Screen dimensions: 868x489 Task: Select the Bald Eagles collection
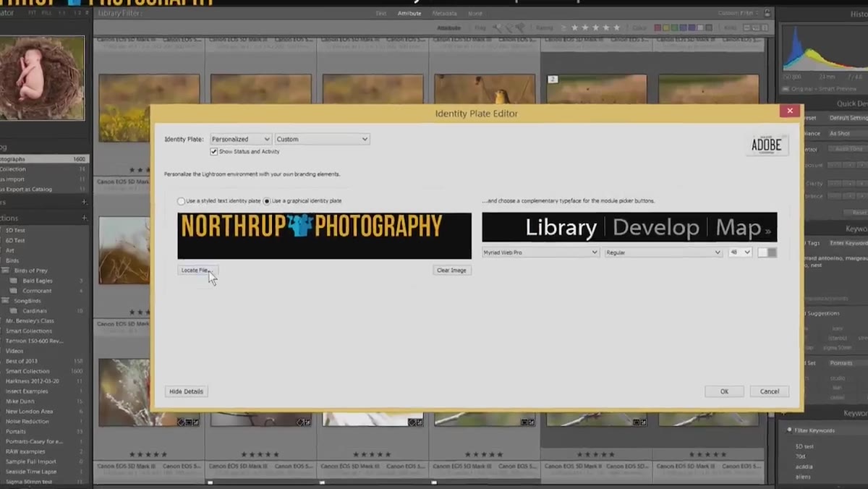tap(37, 281)
